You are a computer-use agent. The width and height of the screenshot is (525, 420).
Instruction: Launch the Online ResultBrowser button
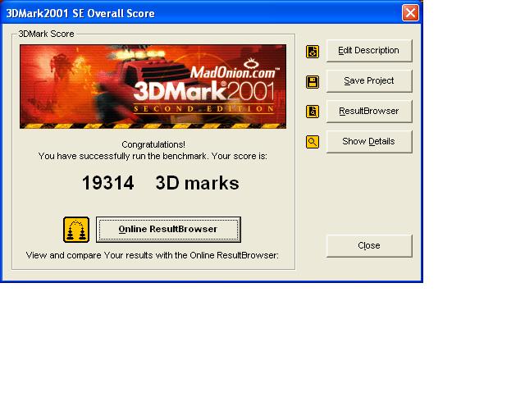coord(168,230)
